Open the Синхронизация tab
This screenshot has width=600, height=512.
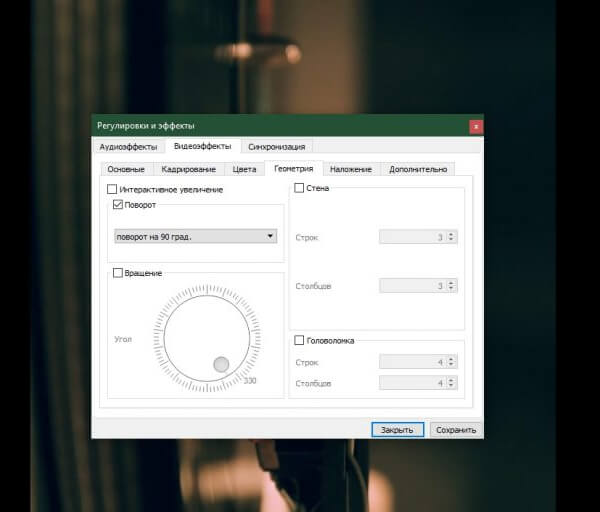pos(276,147)
